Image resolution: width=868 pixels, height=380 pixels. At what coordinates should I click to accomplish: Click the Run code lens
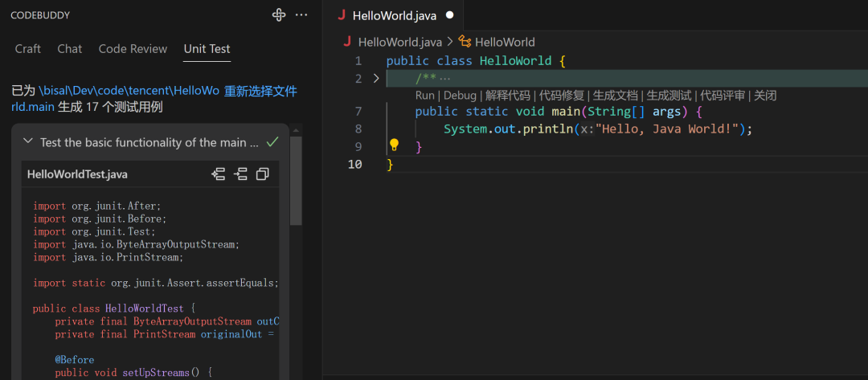click(424, 96)
